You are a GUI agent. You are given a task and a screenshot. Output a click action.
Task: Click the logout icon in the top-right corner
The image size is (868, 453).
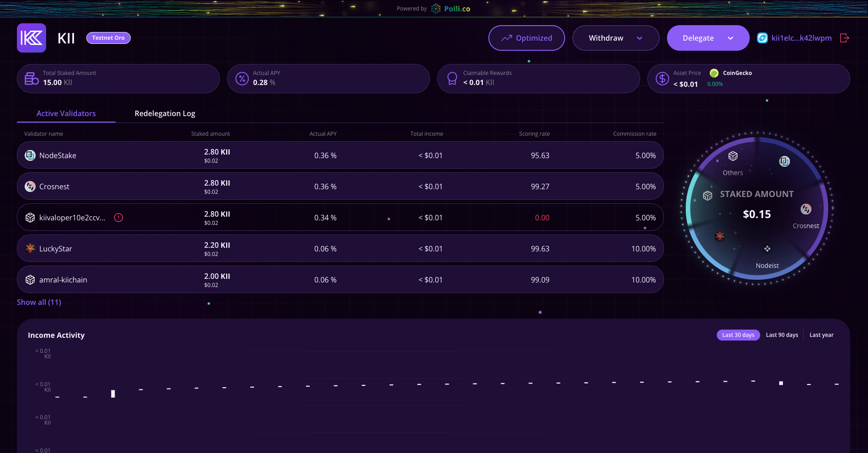click(844, 38)
